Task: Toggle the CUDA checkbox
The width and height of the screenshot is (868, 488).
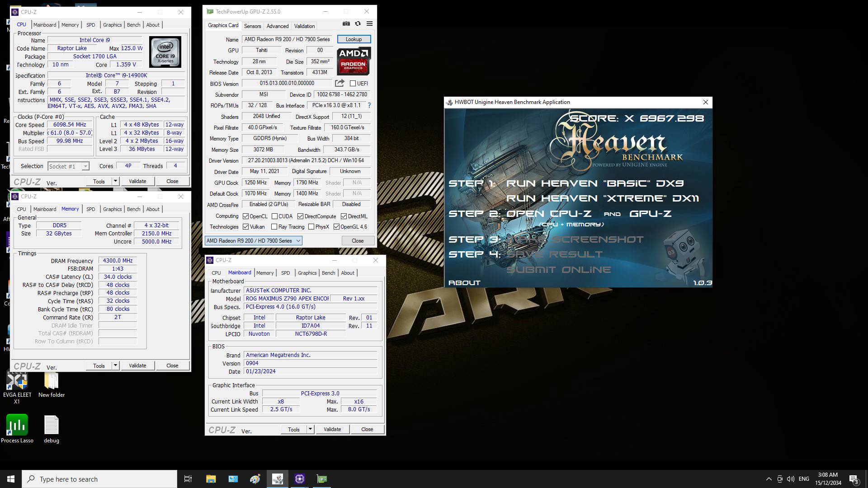Action: 274,216
